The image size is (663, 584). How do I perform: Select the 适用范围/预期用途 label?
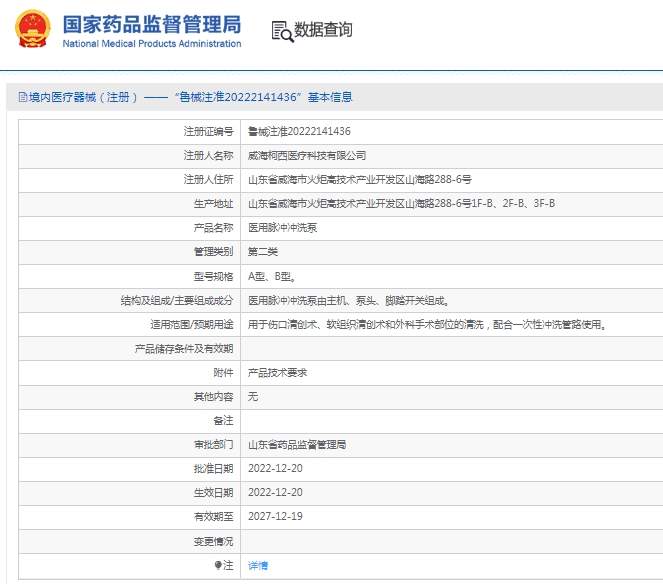tap(192, 325)
